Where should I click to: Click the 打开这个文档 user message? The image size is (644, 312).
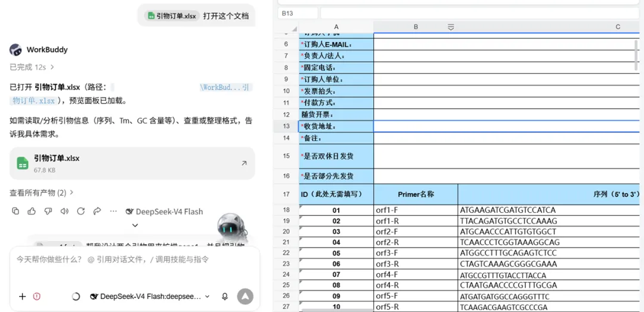click(x=226, y=16)
